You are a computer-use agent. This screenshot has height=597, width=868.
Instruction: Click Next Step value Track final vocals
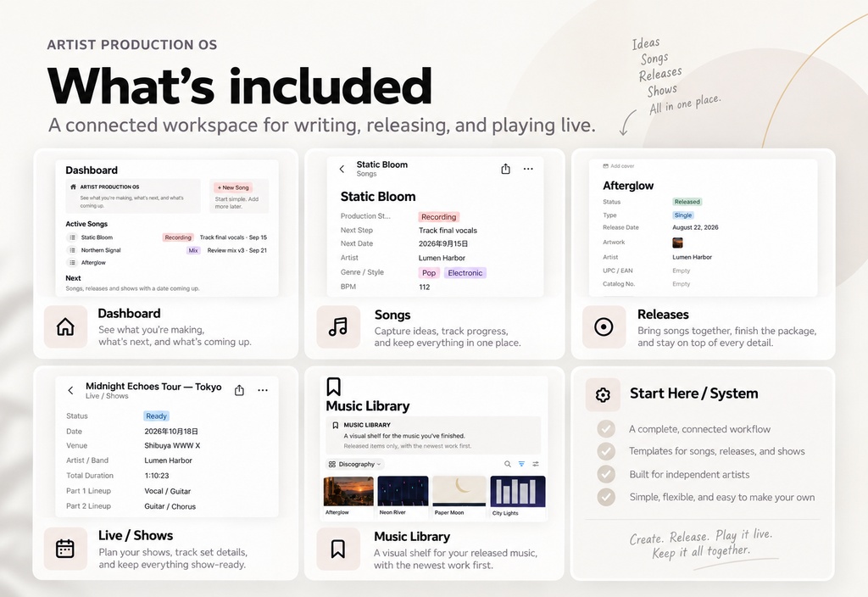click(x=448, y=231)
